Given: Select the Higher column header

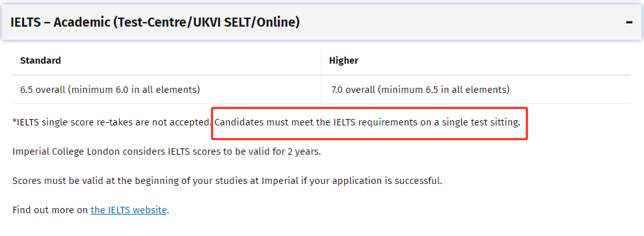Looking at the screenshot, I should (343, 60).
